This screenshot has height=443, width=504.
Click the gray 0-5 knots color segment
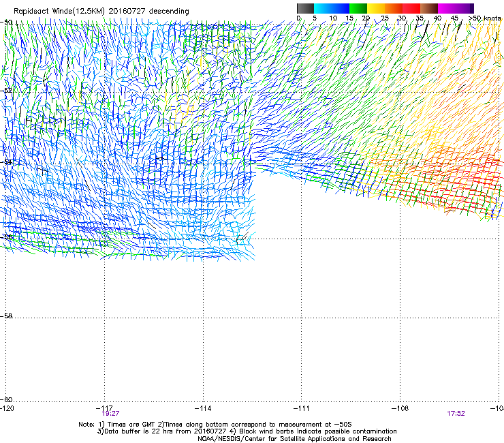[305, 8]
